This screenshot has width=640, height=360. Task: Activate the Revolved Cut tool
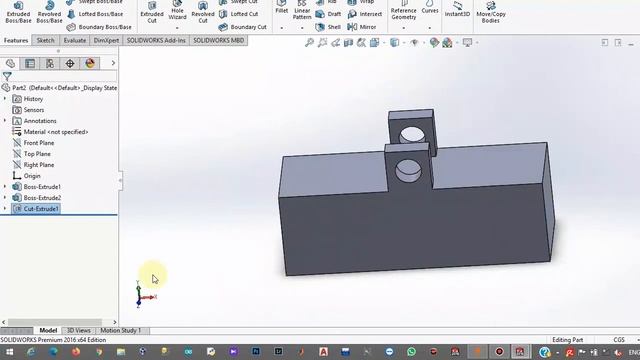point(203,12)
